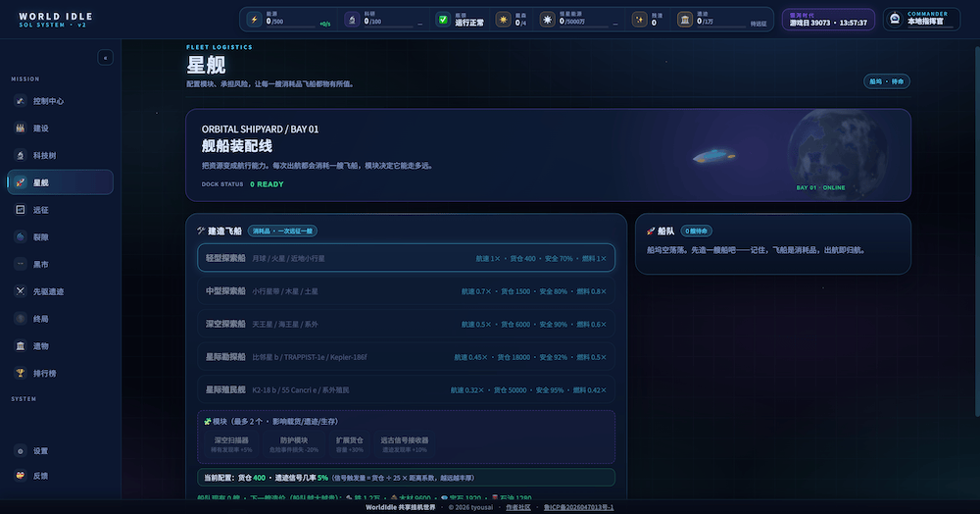Click the 待远征 label in the top bar

point(759,24)
